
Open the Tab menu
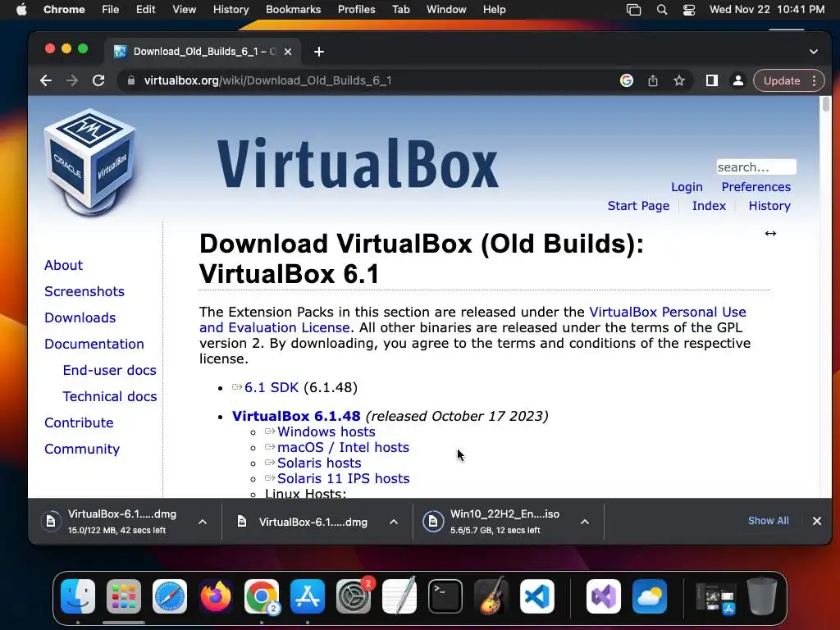tap(400, 9)
